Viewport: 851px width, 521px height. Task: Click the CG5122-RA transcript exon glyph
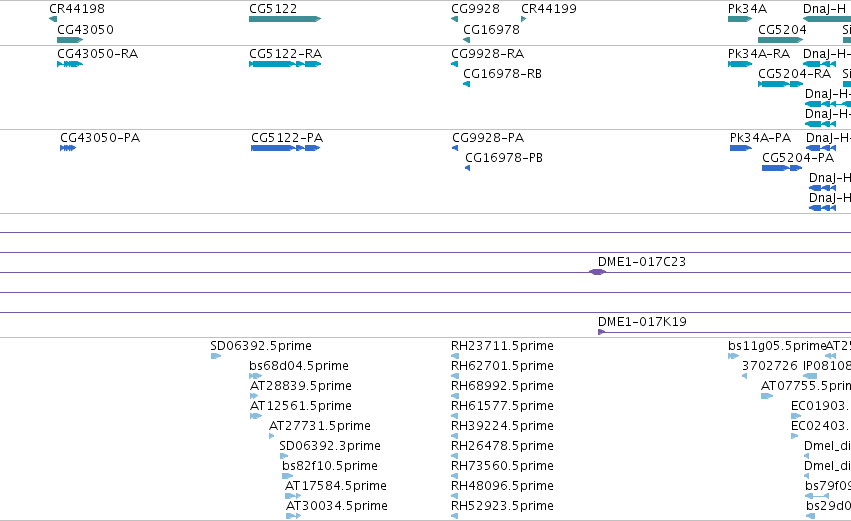coord(285,64)
